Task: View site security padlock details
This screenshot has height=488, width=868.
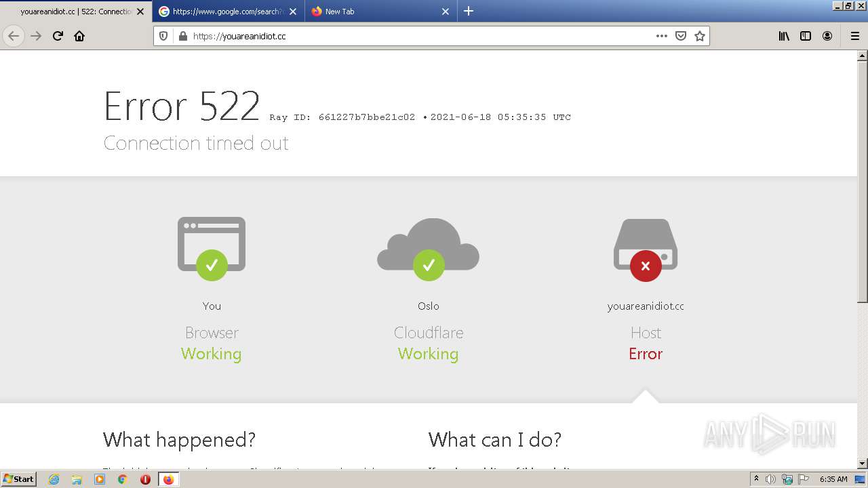Action: 182,36
